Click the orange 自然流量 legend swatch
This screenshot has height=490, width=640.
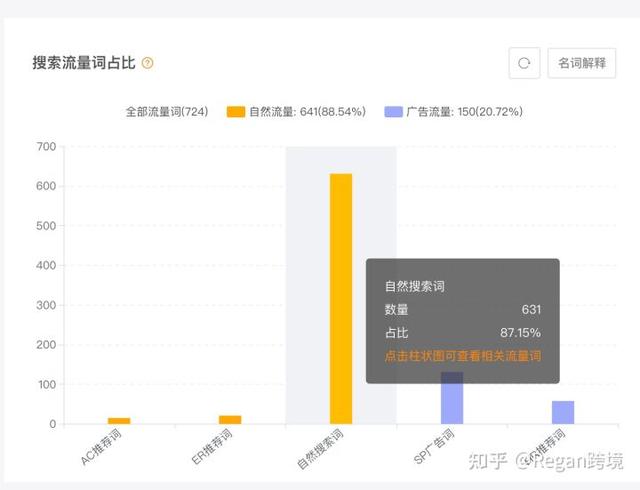236,112
